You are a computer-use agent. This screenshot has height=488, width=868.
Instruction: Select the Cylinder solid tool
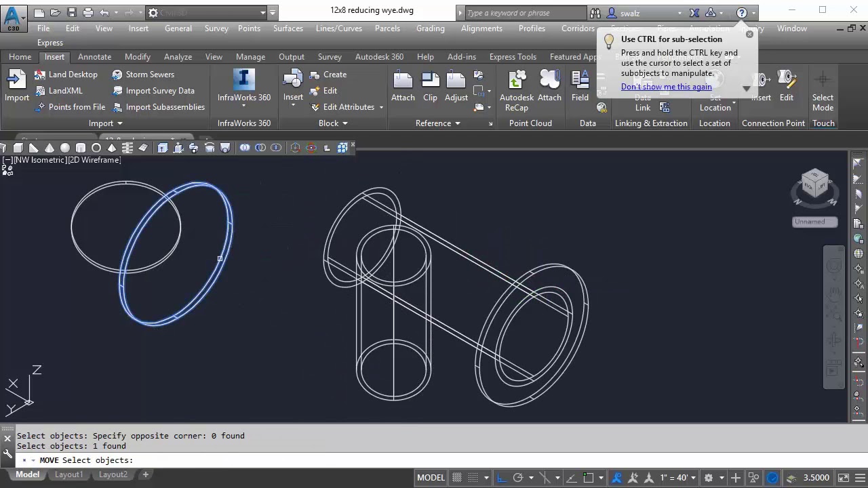coord(81,148)
